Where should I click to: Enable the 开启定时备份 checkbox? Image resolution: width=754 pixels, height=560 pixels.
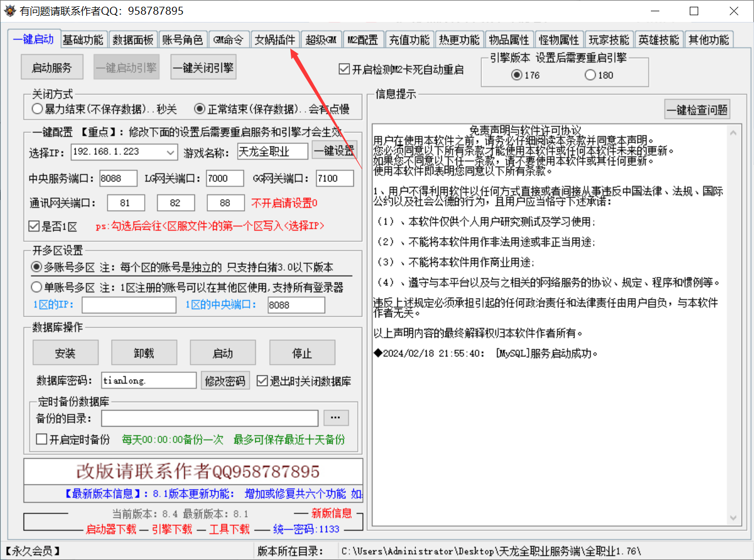point(73,439)
